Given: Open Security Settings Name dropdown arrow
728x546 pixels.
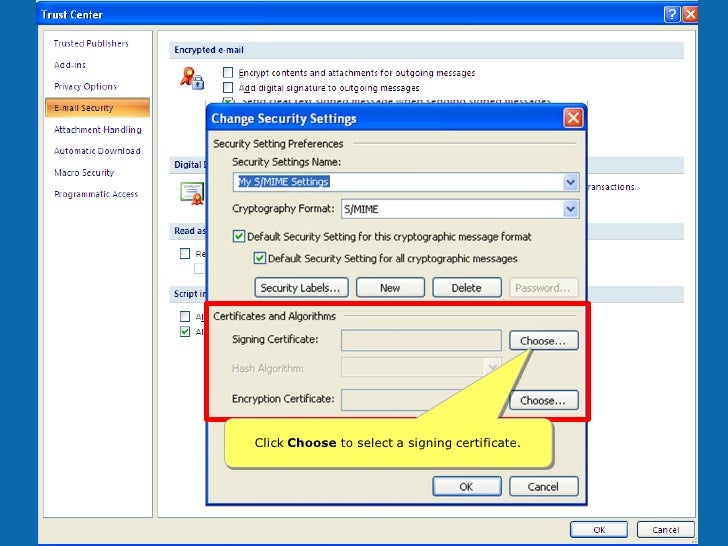Looking at the screenshot, I should click(571, 182).
